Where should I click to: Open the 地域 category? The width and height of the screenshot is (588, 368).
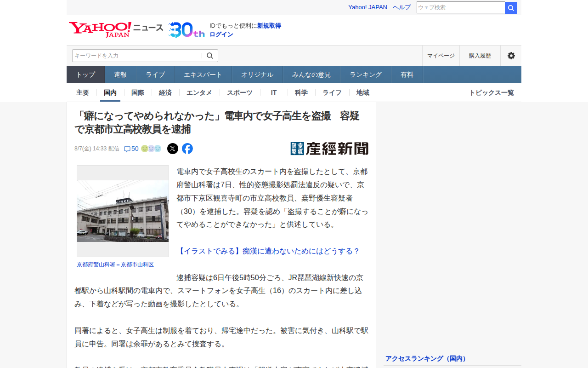click(363, 92)
